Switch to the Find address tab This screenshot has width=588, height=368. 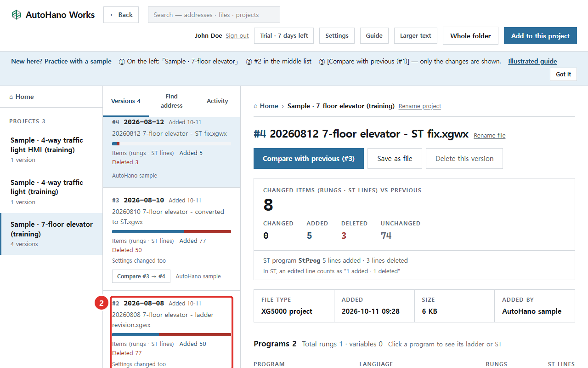pyautogui.click(x=172, y=101)
